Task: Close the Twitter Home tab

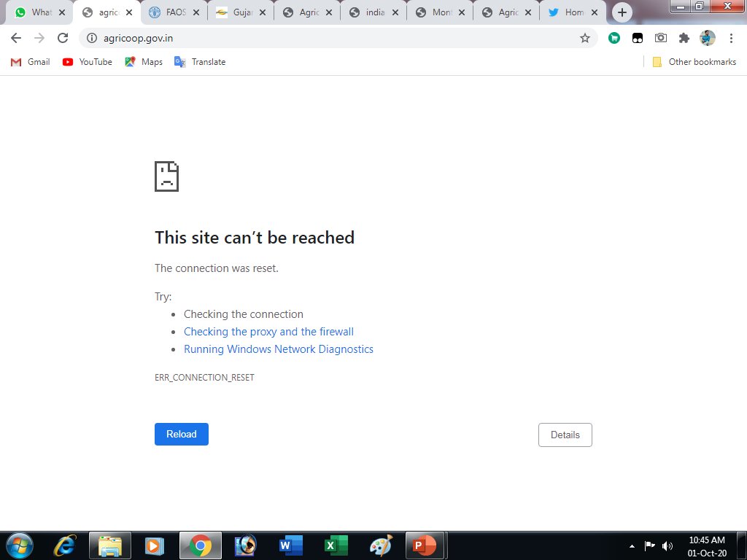Action: pos(595,13)
